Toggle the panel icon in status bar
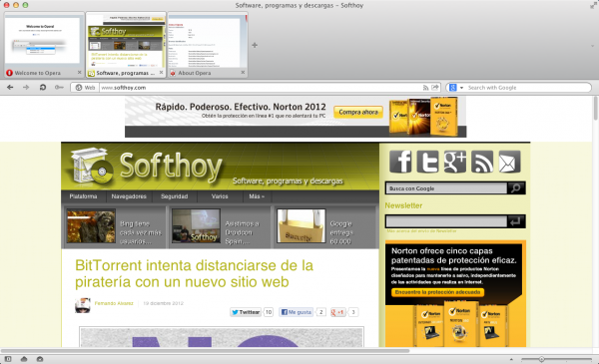The width and height of the screenshot is (599, 364). point(8,359)
